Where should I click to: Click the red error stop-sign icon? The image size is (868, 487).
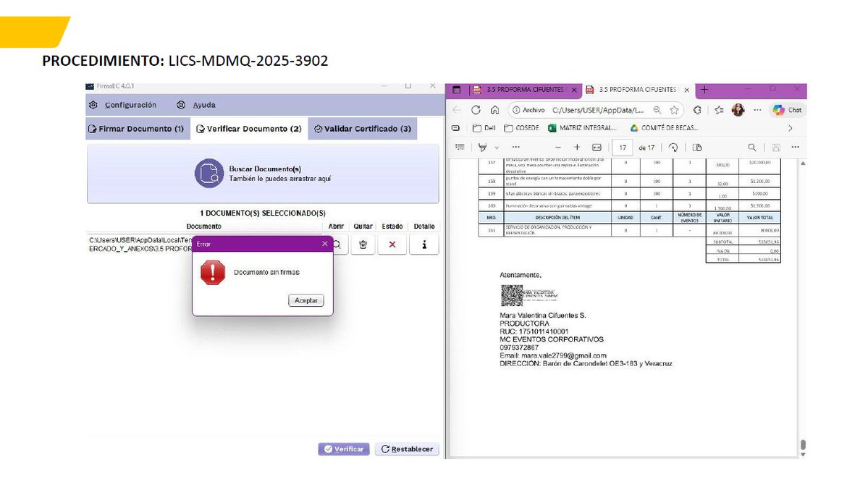coord(213,273)
